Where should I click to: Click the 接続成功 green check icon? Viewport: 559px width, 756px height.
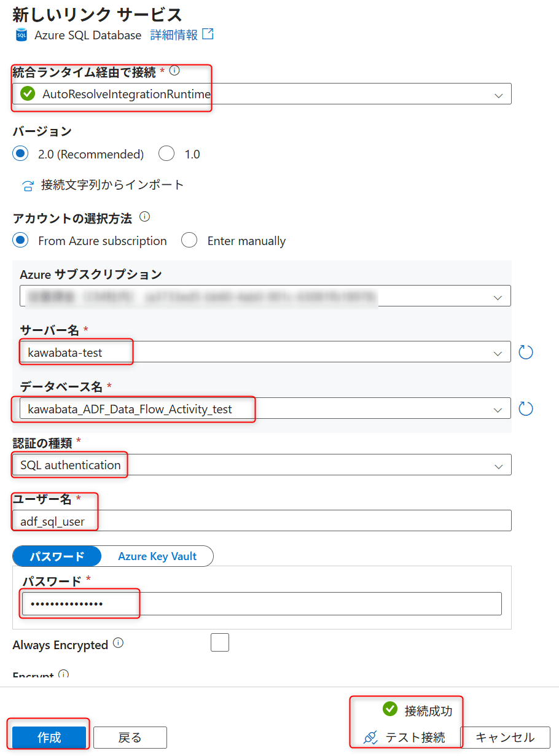point(389,709)
